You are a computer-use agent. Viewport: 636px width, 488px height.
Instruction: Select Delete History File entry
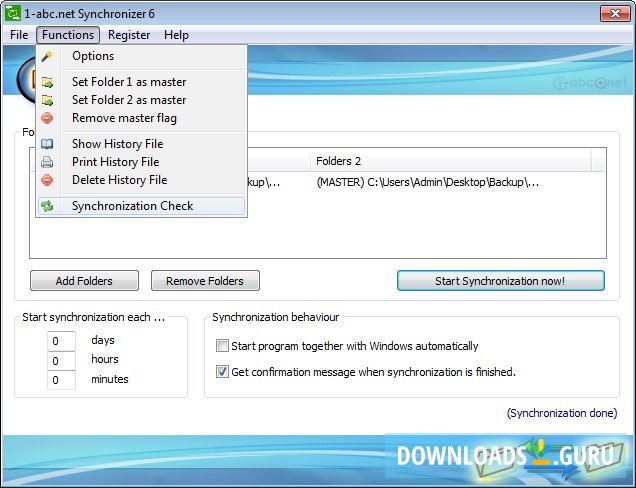[141, 180]
